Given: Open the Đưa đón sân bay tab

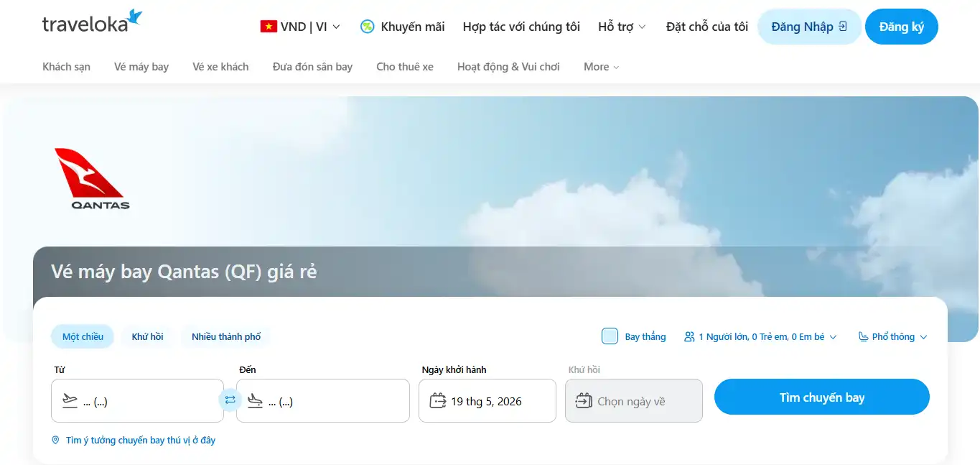Looking at the screenshot, I should pos(312,67).
